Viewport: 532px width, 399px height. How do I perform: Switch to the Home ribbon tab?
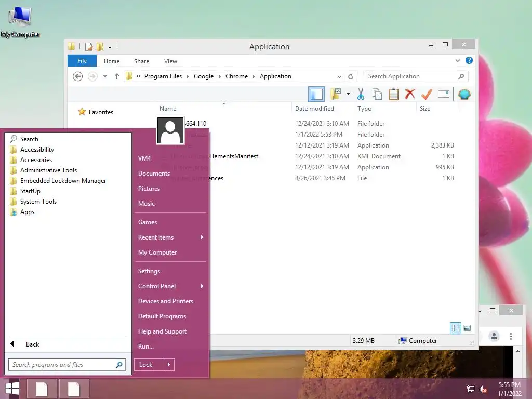pos(112,61)
